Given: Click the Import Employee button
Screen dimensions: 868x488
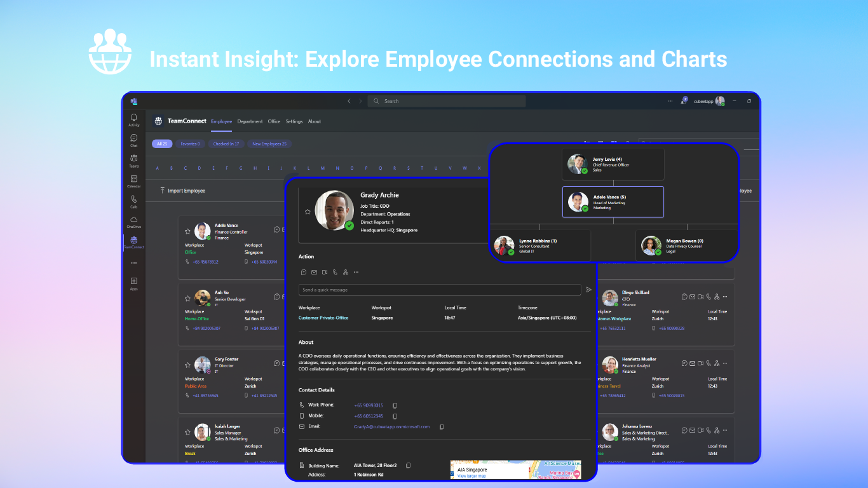Looking at the screenshot, I should tap(182, 191).
